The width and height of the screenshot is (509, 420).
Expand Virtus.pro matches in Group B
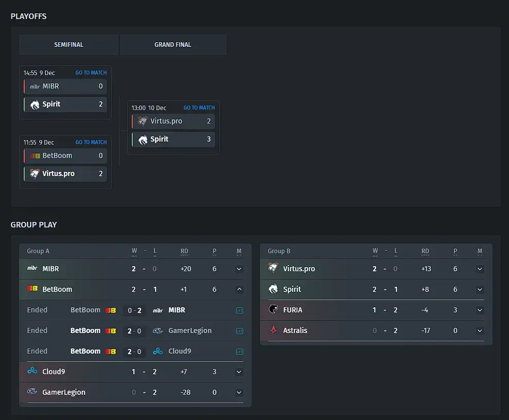(480, 269)
